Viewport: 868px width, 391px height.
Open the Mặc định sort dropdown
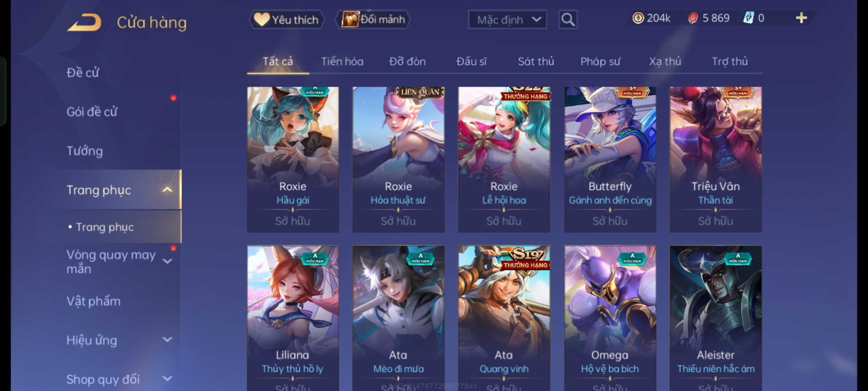[x=507, y=20]
